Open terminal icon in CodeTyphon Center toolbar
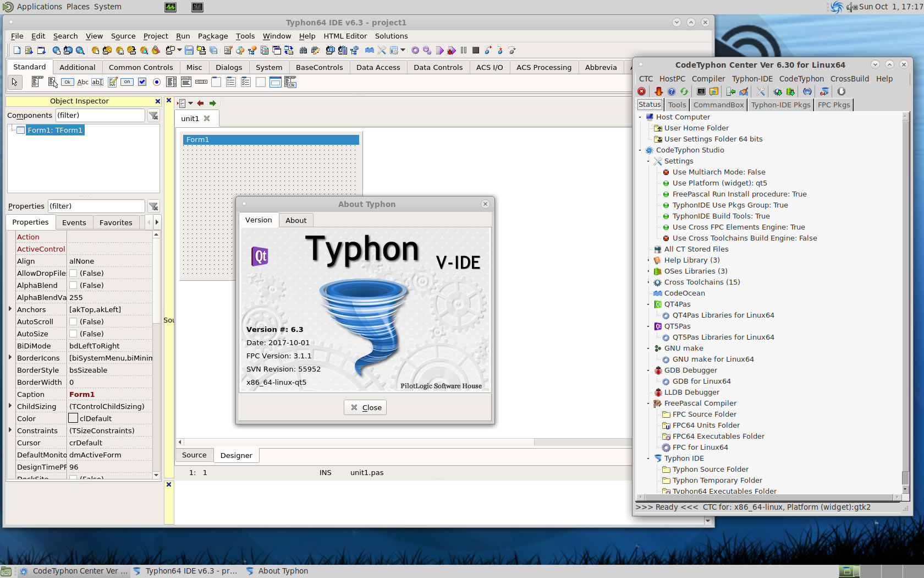 tap(701, 91)
